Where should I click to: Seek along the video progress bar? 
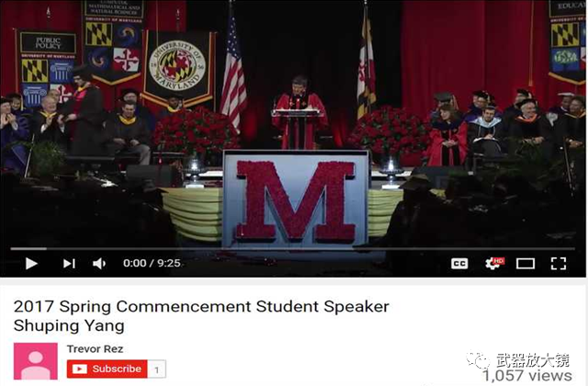pos(292,249)
